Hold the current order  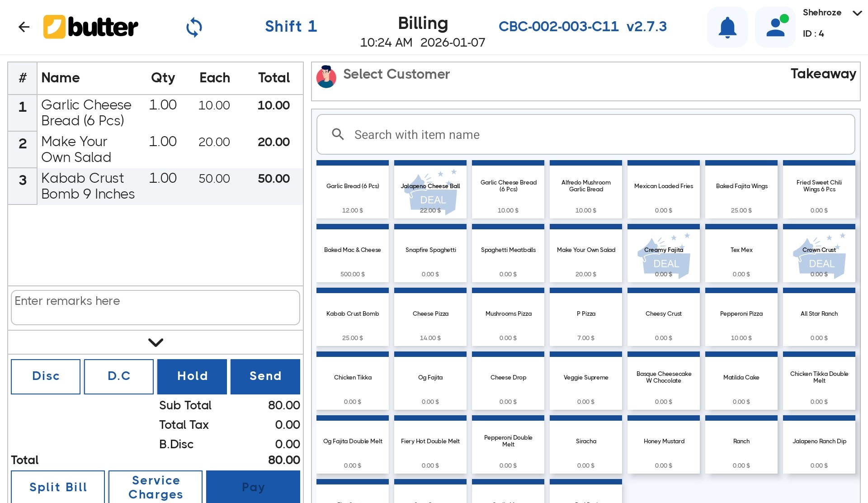[x=192, y=376]
